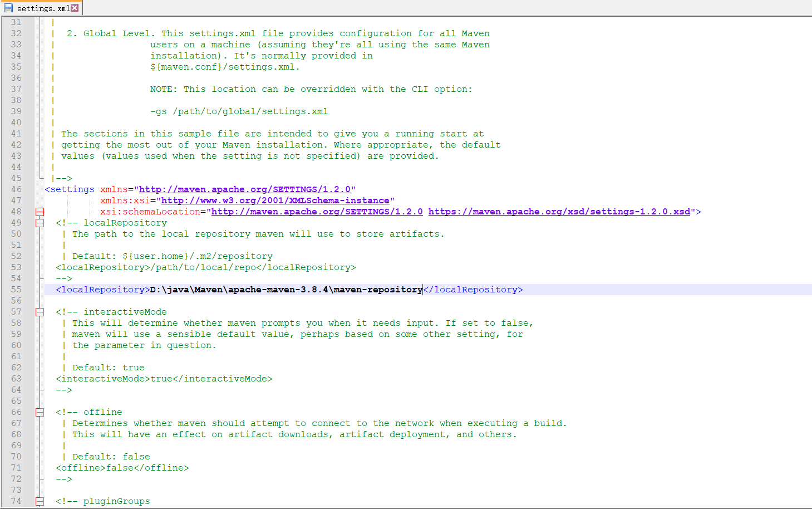The height and width of the screenshot is (509, 812).
Task: Open the www.w3.org XMLSchema-instance link
Action: 275,200
